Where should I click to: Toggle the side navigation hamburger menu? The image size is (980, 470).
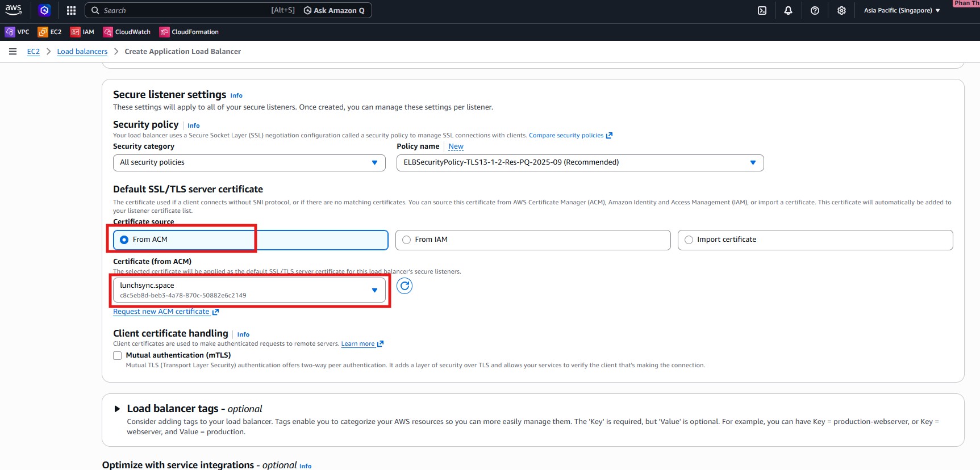click(x=12, y=52)
